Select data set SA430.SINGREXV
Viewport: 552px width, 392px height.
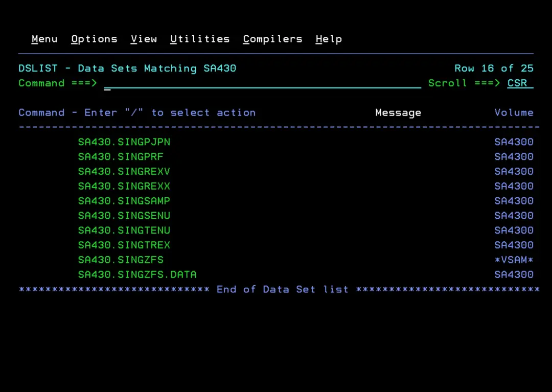[124, 171]
